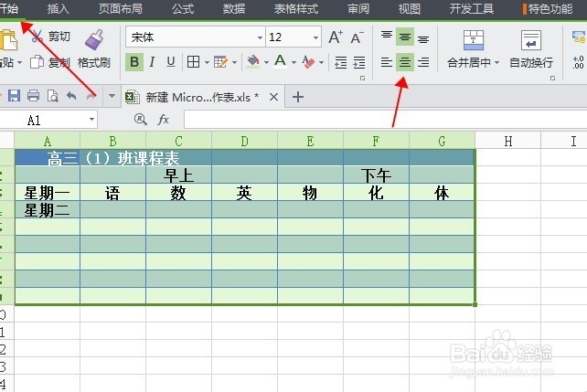Select cell containing 星期二
Image resolution: width=587 pixels, height=392 pixels.
pos(48,209)
